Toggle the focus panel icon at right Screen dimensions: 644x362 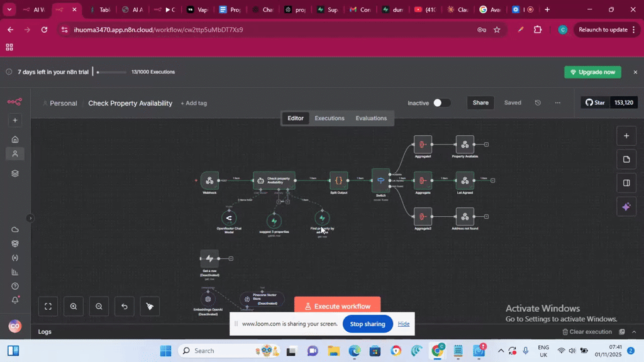coord(626,183)
